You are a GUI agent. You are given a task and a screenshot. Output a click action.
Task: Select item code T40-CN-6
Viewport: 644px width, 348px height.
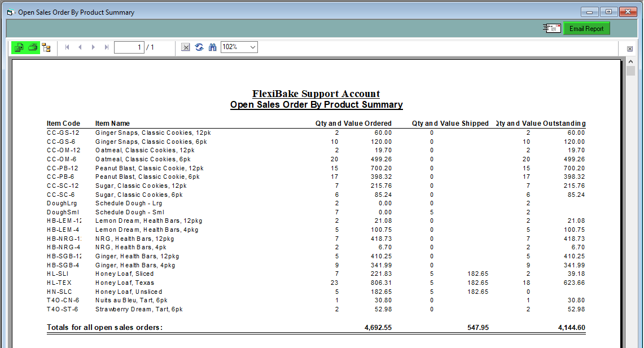pos(63,301)
